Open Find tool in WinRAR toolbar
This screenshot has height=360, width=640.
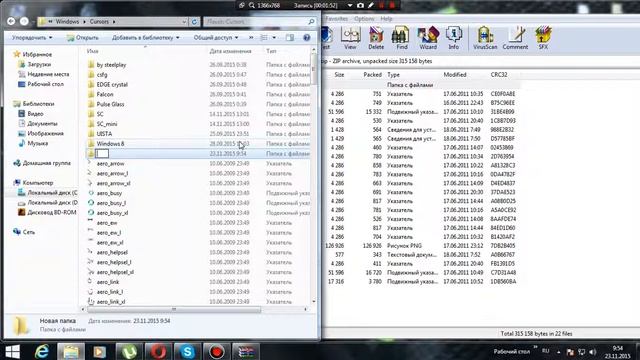pyautogui.click(x=402, y=38)
